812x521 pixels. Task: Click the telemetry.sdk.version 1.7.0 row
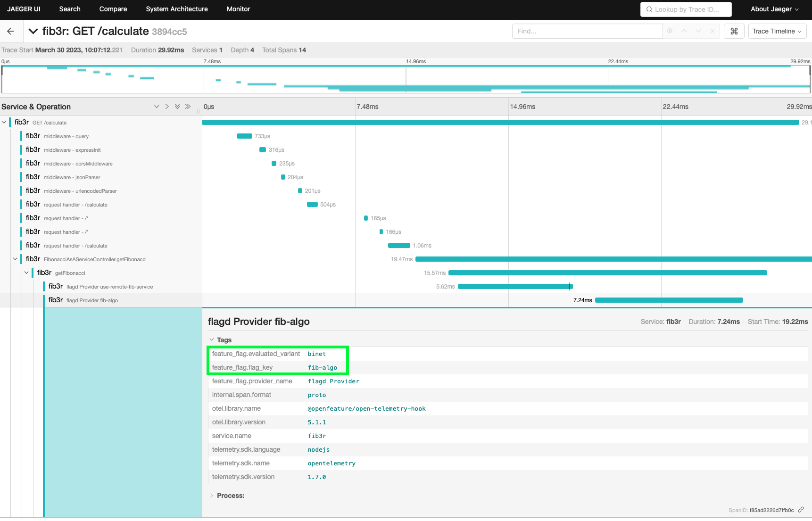(x=508, y=477)
